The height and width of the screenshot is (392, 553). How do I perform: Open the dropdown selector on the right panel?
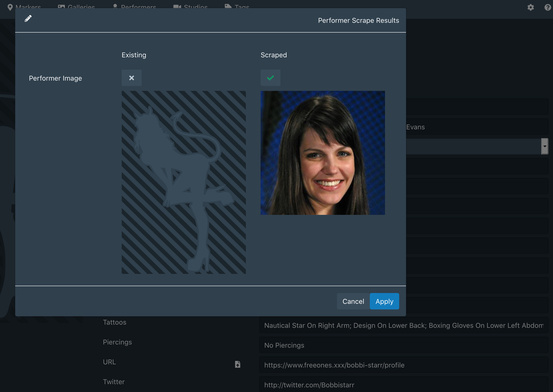[545, 146]
